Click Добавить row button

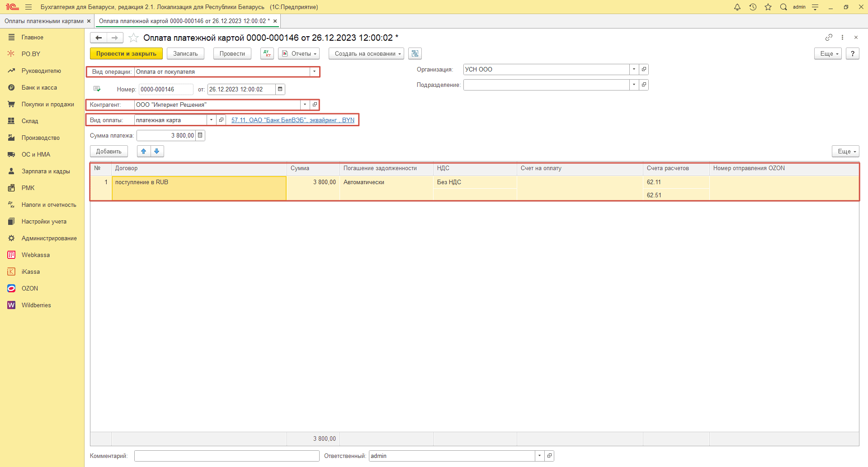coord(109,151)
